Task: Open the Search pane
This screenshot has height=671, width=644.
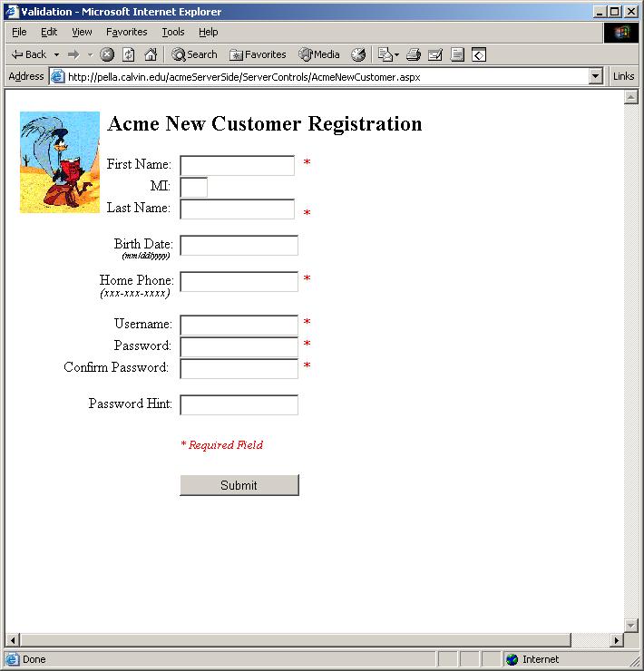Action: (x=194, y=54)
